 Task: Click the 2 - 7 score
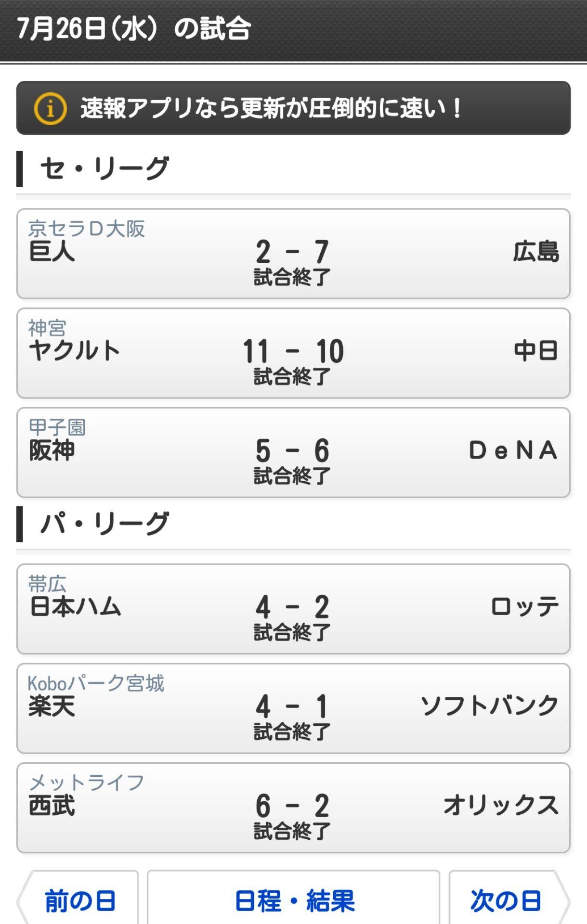pos(292,252)
